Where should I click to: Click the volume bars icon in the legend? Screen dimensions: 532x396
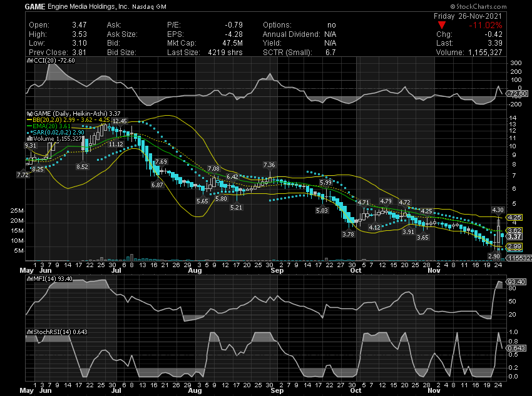[29, 139]
